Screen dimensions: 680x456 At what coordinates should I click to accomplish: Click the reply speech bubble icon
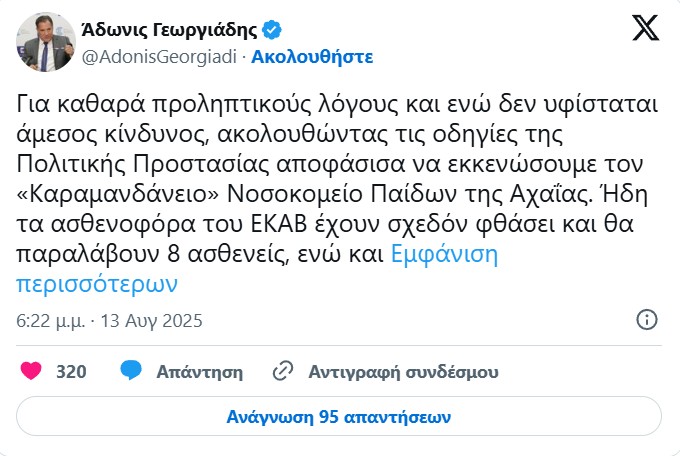coord(130,371)
